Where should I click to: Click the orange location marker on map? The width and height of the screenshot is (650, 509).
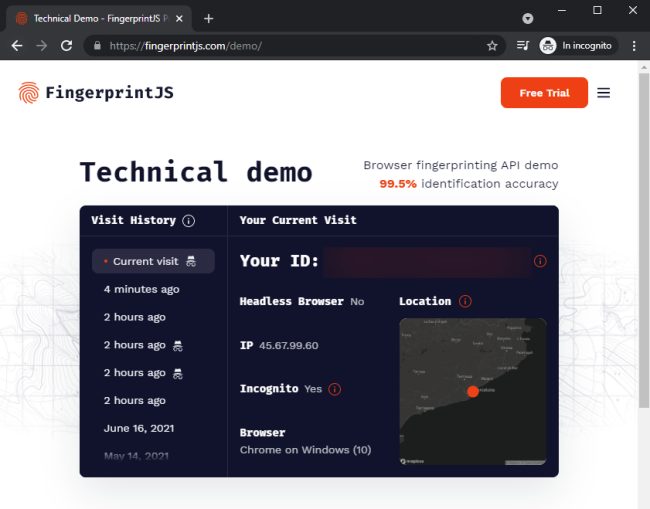[473, 391]
